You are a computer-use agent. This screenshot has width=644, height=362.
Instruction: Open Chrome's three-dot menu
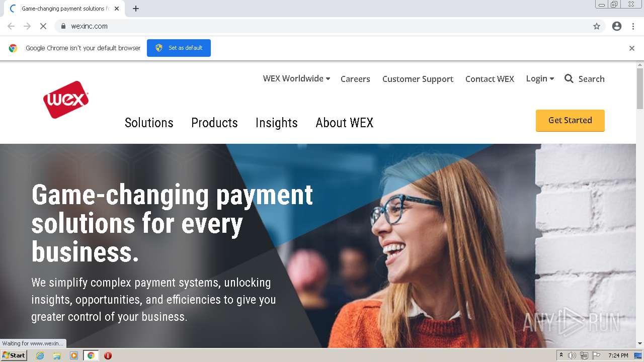click(633, 26)
